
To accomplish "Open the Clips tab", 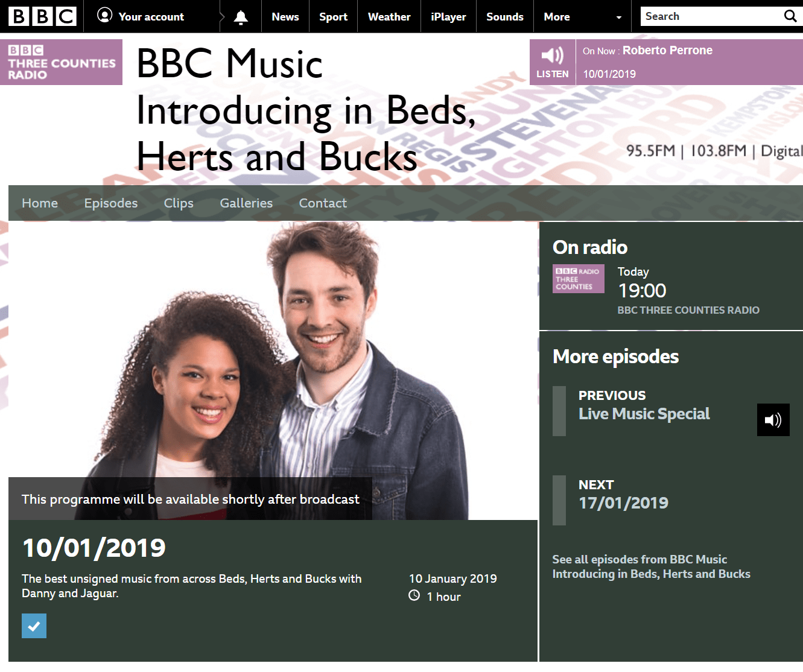I will pos(179,203).
